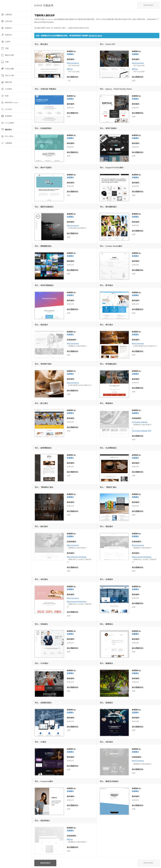Click WooCommerce link under 默认演示
This screenshot has width=161, height=868.
point(73,63)
